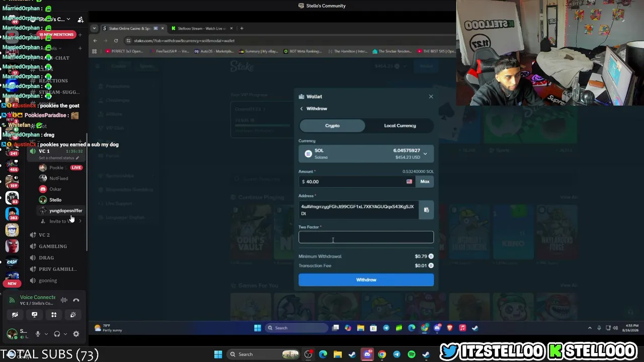The width and height of the screenshot is (644, 362).
Task: Click outer taskbar Search box
Action: coord(263,354)
